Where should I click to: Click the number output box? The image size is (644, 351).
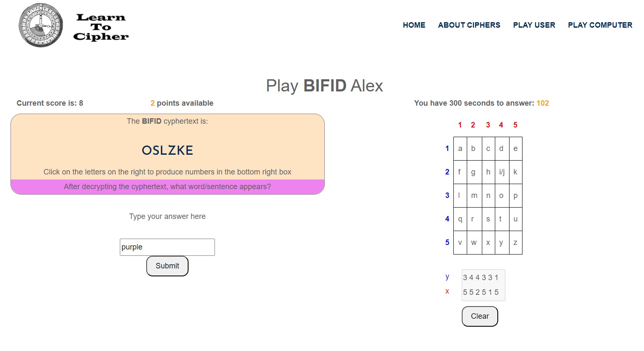(483, 285)
